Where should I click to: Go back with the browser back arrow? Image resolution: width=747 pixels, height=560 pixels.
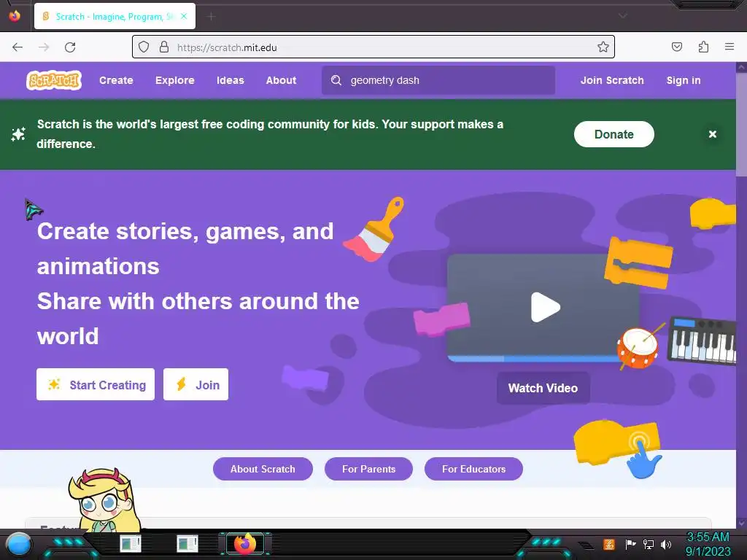click(x=18, y=47)
